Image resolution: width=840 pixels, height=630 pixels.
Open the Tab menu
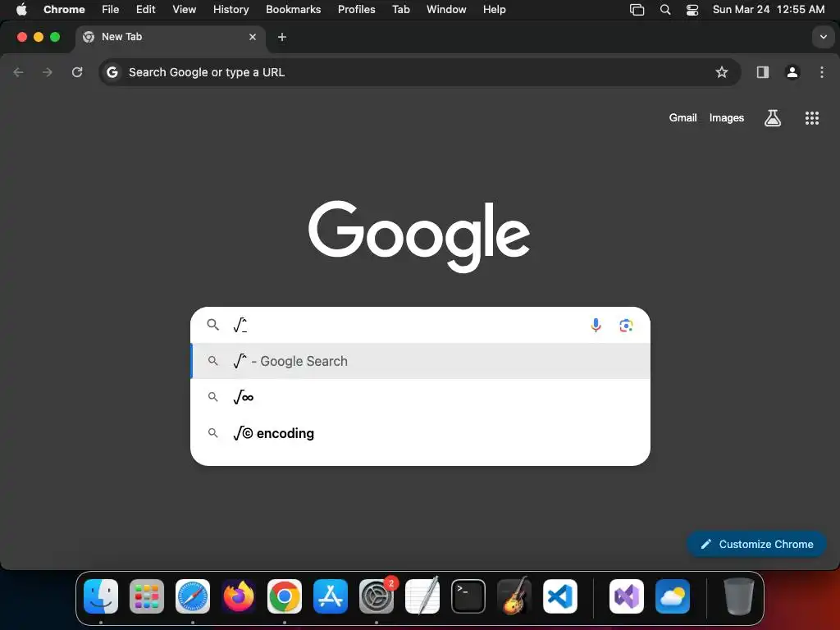point(400,9)
